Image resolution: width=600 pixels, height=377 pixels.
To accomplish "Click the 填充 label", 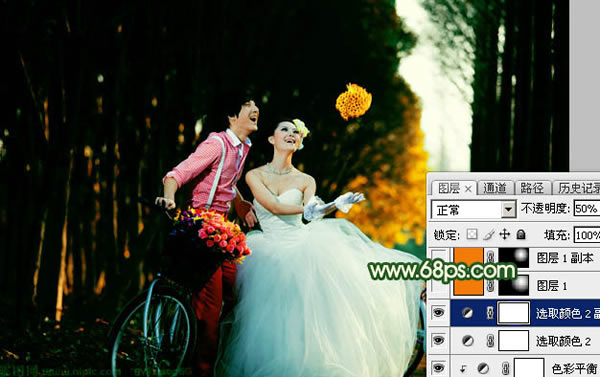I will (x=557, y=235).
